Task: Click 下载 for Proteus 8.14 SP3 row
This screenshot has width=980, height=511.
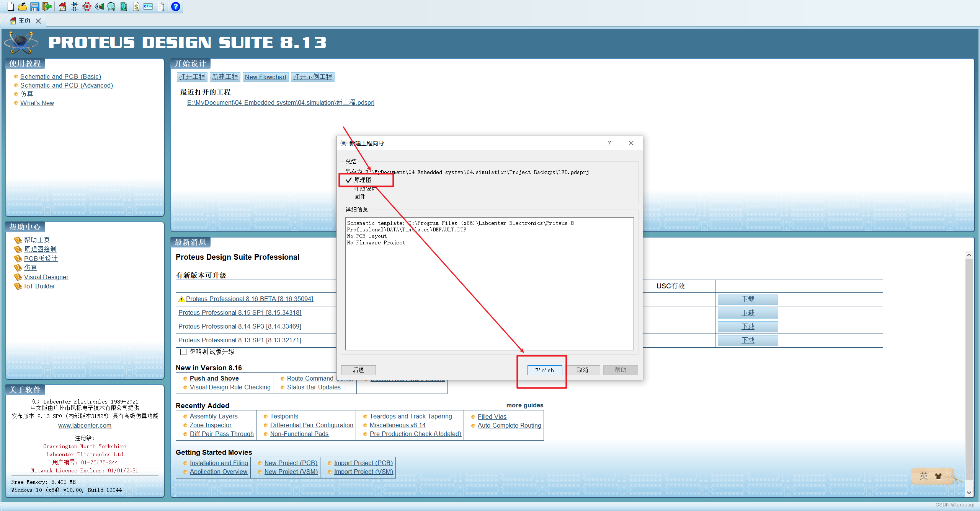Action: click(748, 327)
